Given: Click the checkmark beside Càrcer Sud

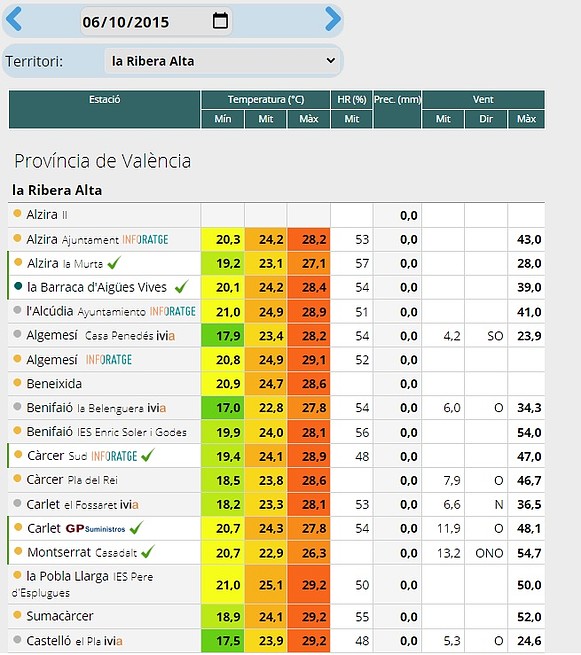Looking at the screenshot, I should pyautogui.click(x=147, y=456).
